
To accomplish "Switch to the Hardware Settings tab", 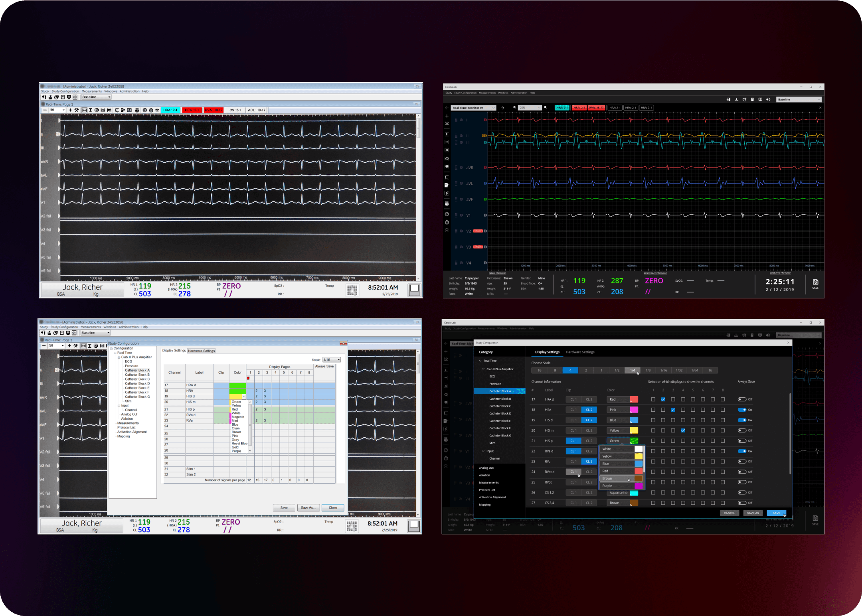I will coord(581,352).
